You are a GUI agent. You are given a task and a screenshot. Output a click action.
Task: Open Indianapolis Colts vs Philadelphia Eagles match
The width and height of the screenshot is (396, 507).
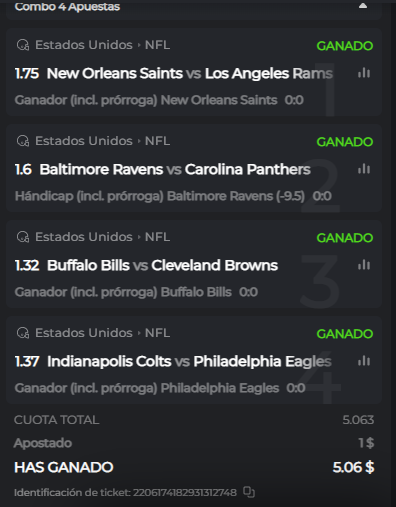pyautogui.click(x=189, y=361)
